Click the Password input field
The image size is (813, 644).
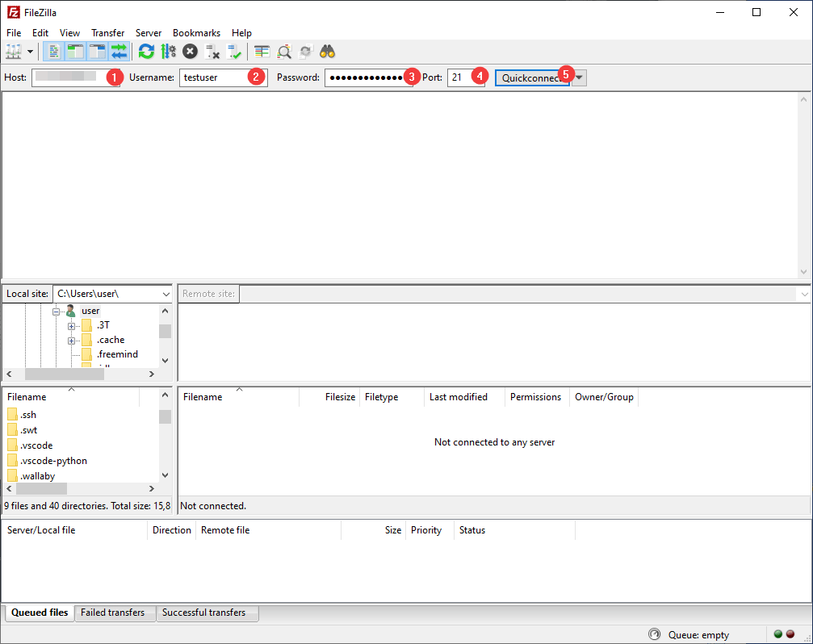369,77
